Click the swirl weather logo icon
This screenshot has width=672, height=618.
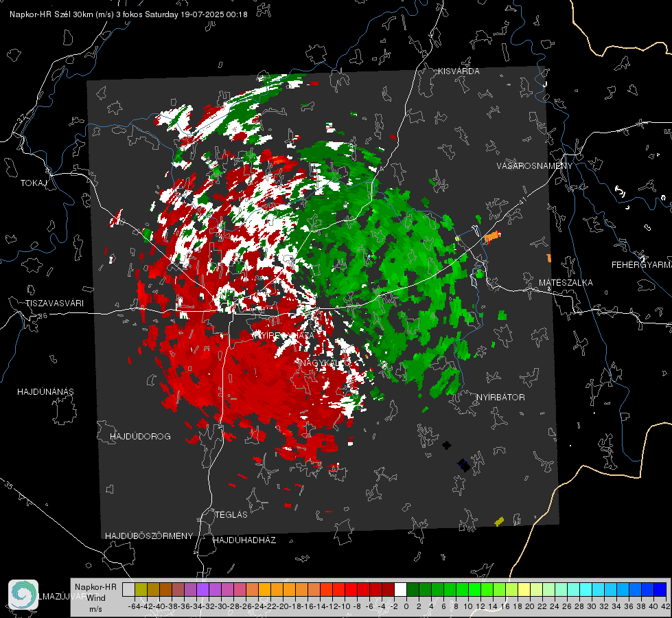(23, 594)
